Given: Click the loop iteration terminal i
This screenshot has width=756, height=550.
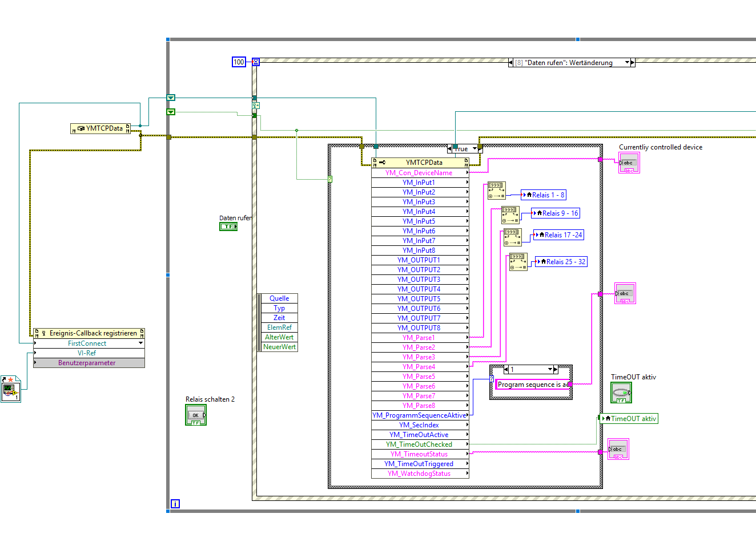Looking at the screenshot, I should (x=175, y=504).
